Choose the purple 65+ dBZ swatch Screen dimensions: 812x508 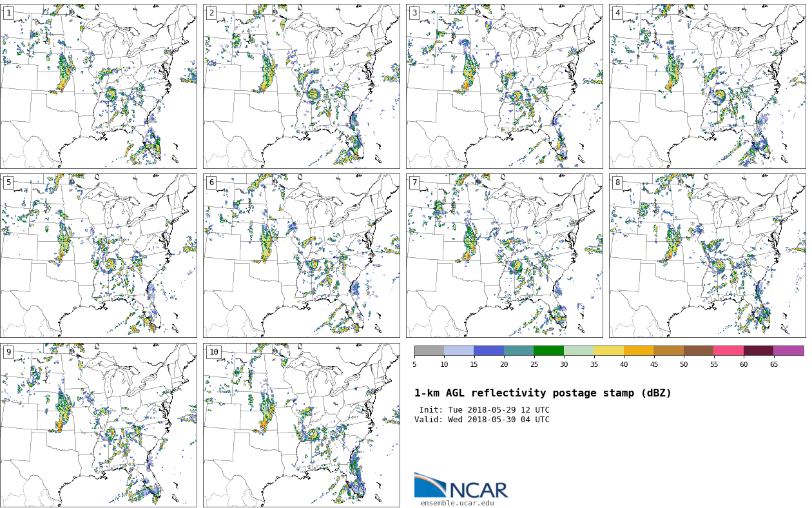click(788, 351)
